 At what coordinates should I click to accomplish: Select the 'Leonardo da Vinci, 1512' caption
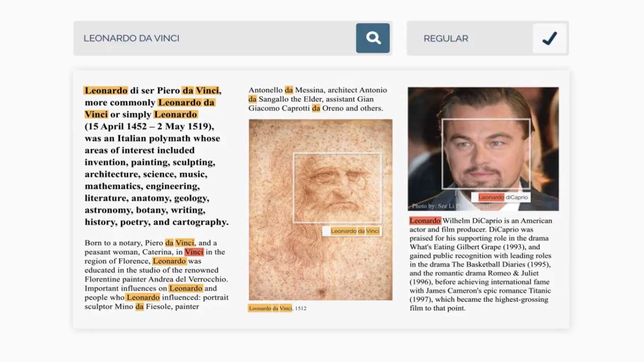pyautogui.click(x=277, y=308)
